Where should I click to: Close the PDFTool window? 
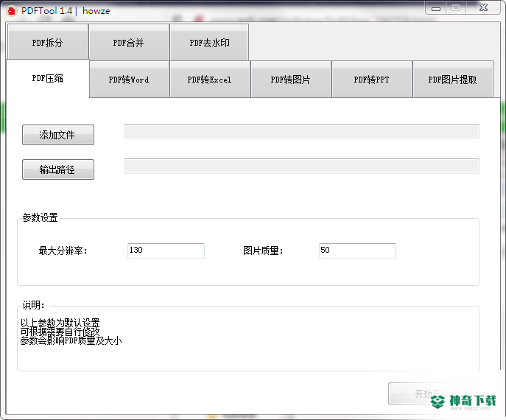[483, 8]
